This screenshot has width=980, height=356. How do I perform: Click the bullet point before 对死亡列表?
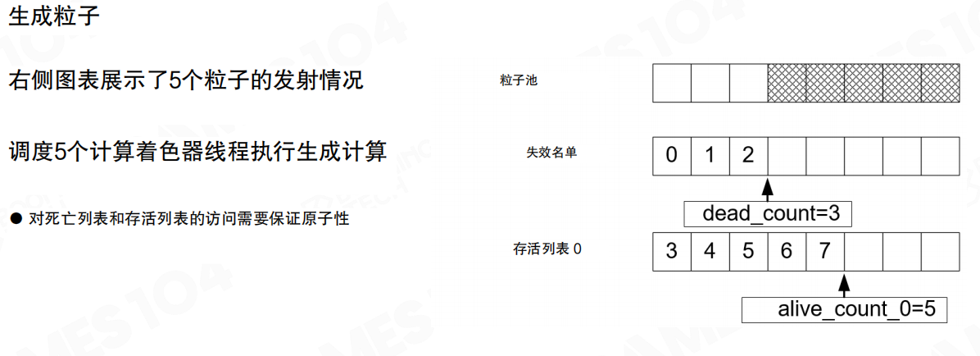pyautogui.click(x=15, y=219)
